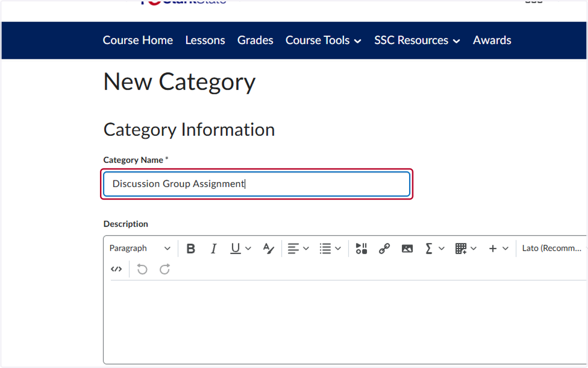Expand table options chevron

click(x=473, y=249)
